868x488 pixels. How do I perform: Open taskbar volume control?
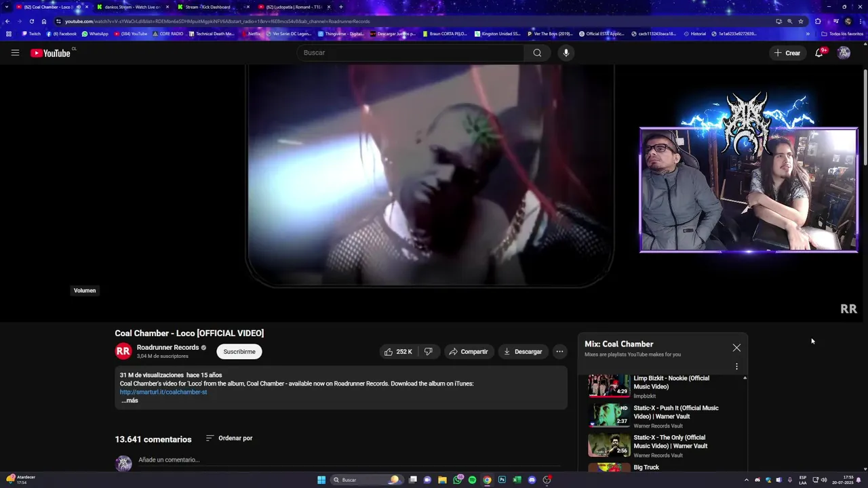click(x=823, y=480)
